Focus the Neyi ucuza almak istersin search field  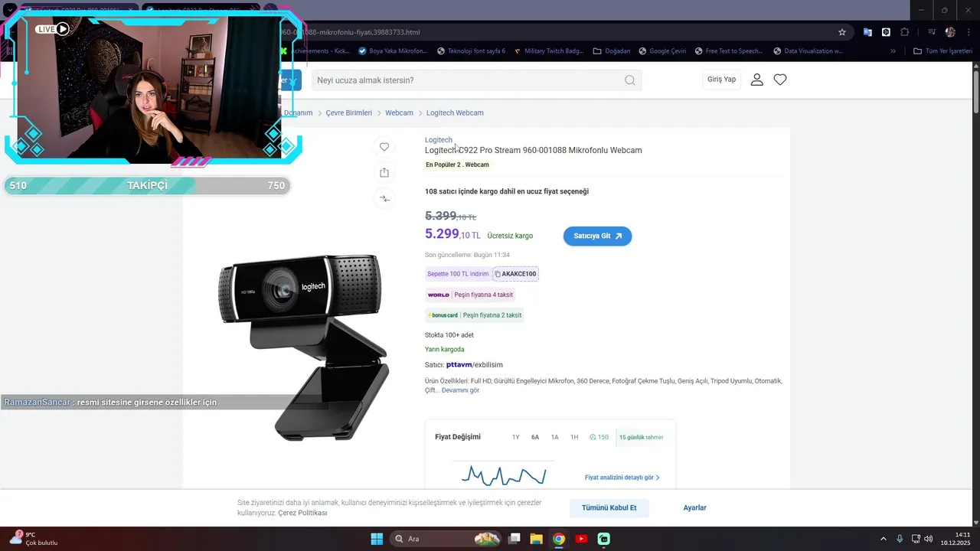[467, 80]
